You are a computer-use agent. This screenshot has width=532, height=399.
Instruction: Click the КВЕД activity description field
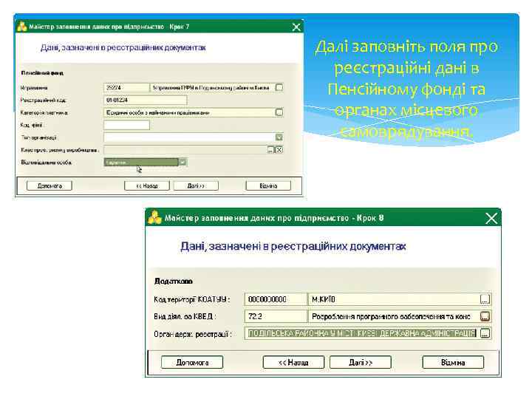(395, 316)
